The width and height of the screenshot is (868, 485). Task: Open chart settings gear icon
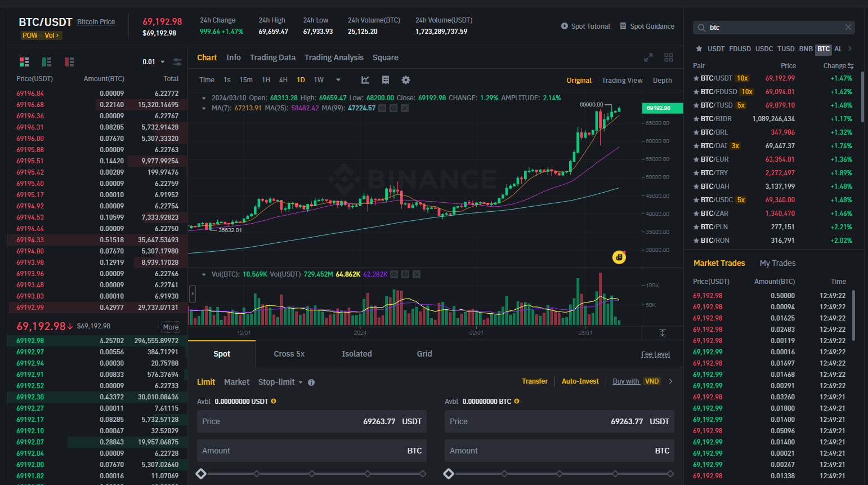coord(406,80)
